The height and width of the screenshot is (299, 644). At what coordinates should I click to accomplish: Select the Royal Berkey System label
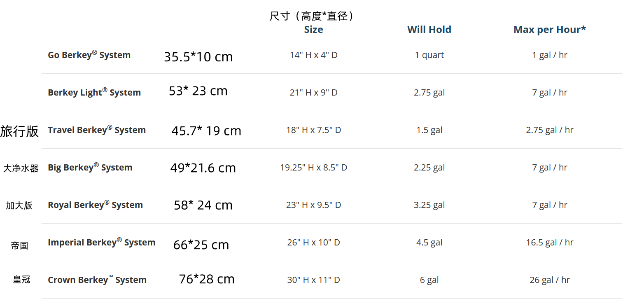(95, 205)
